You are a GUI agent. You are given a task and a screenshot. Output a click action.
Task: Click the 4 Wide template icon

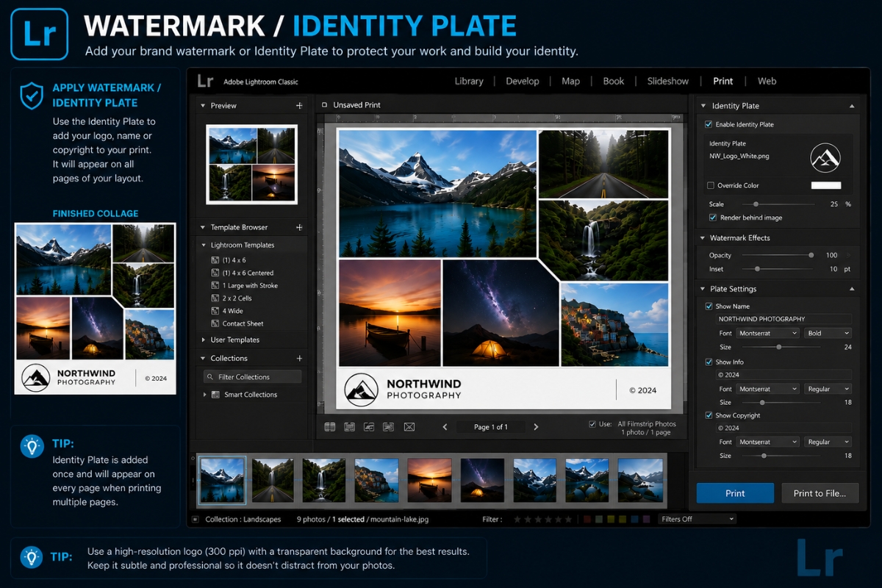point(215,311)
